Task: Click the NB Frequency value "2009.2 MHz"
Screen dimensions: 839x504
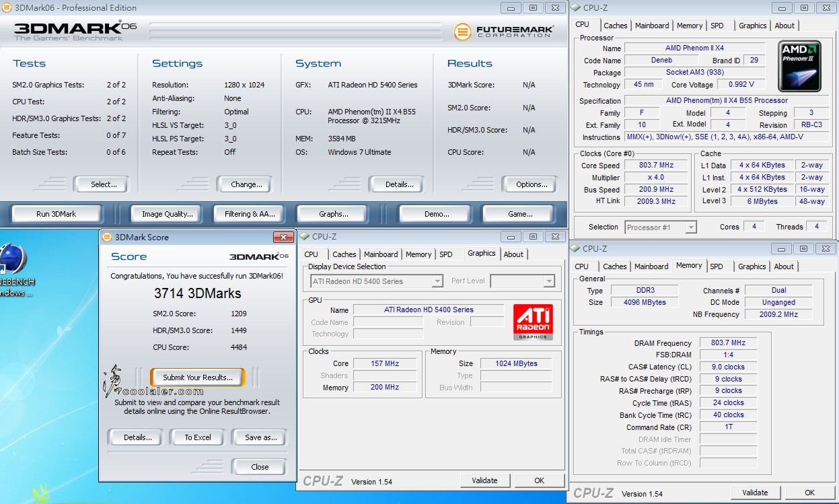Action: (x=778, y=315)
